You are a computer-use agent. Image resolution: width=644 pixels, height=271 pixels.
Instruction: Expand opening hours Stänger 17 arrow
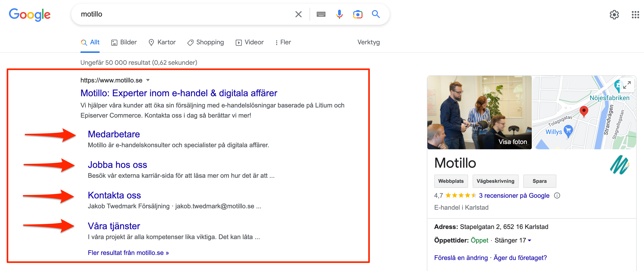pos(529,240)
